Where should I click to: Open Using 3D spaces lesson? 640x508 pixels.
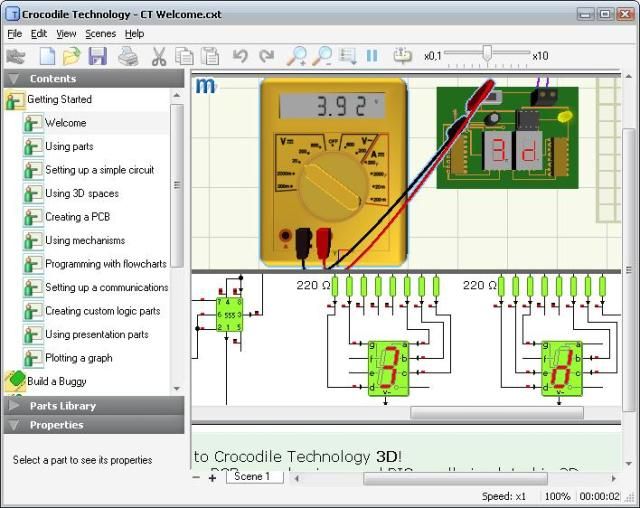click(x=82, y=193)
